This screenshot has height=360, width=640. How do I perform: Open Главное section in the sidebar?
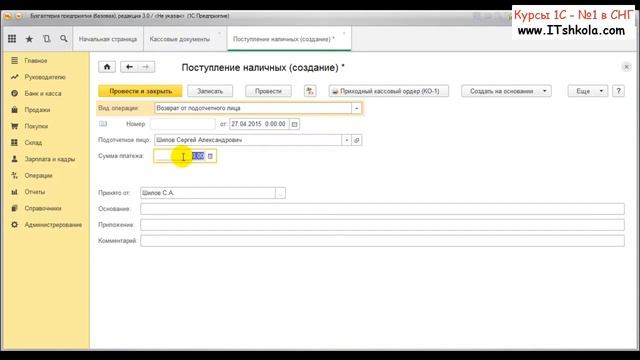(36, 61)
